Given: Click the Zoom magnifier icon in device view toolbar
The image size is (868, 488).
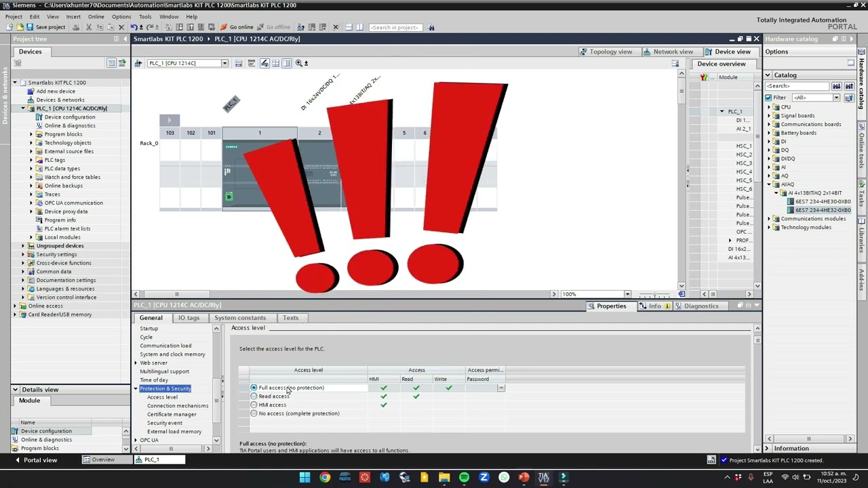Looking at the screenshot, I should pos(298,63).
